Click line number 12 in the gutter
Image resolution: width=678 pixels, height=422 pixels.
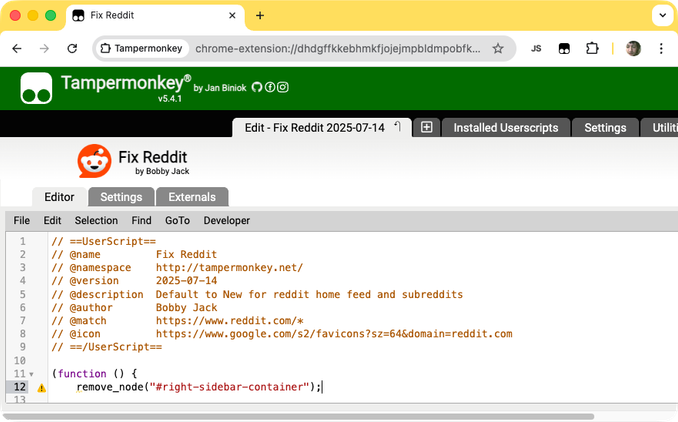[19, 387]
